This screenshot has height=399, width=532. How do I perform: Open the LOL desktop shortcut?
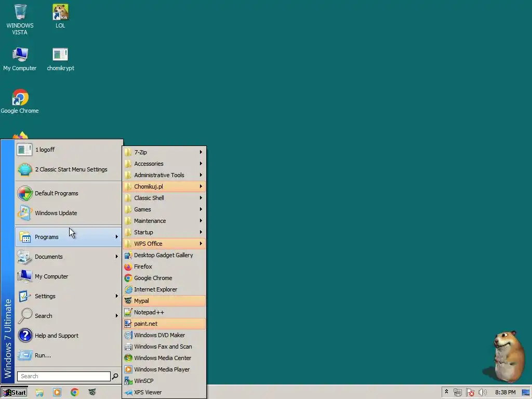point(60,16)
